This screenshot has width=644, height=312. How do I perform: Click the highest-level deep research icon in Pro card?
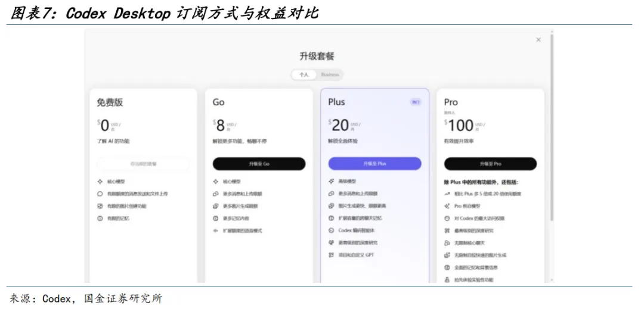[x=447, y=230]
